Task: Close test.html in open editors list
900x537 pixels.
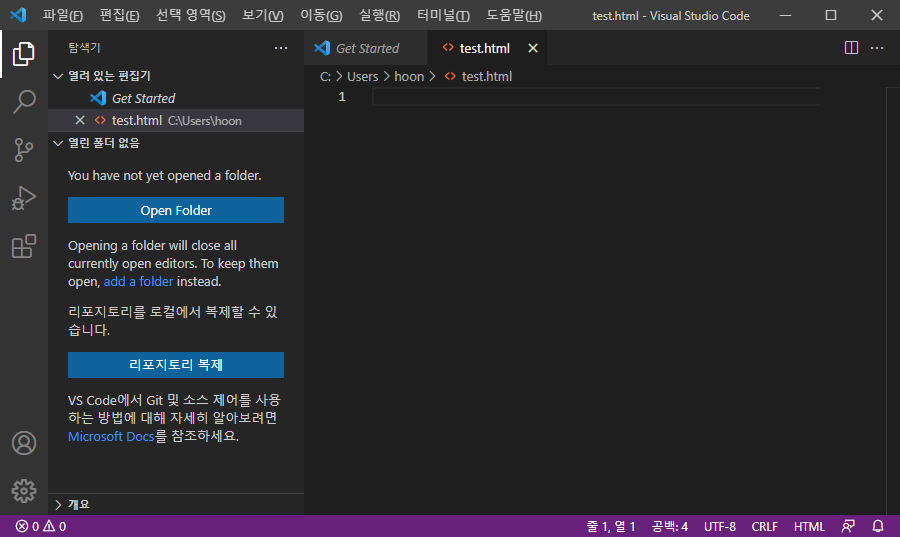Action: [80, 120]
